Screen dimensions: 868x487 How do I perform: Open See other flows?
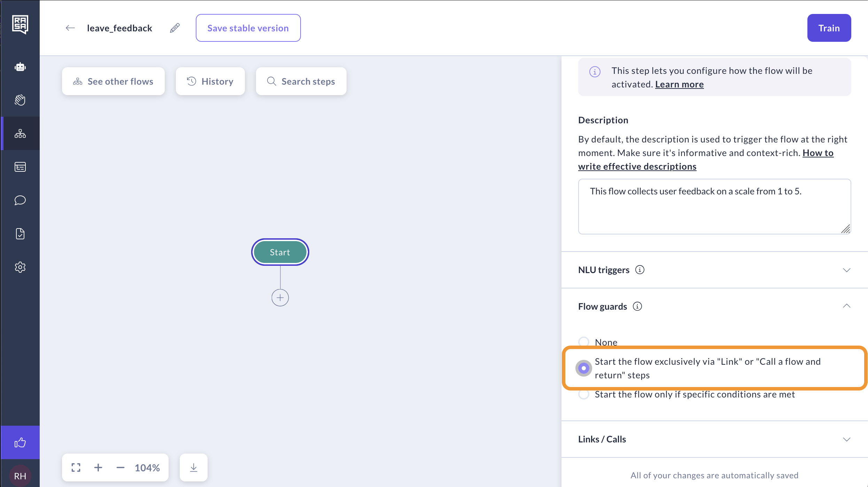click(x=113, y=81)
